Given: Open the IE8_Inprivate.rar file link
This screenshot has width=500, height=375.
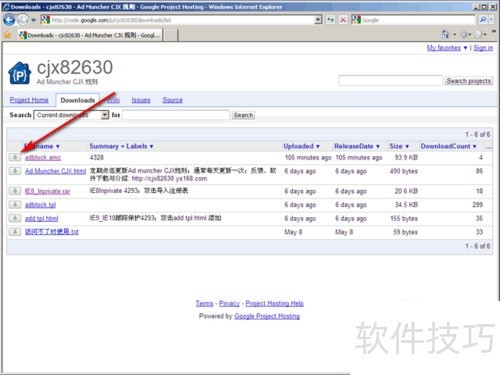Looking at the screenshot, I should point(47,191).
